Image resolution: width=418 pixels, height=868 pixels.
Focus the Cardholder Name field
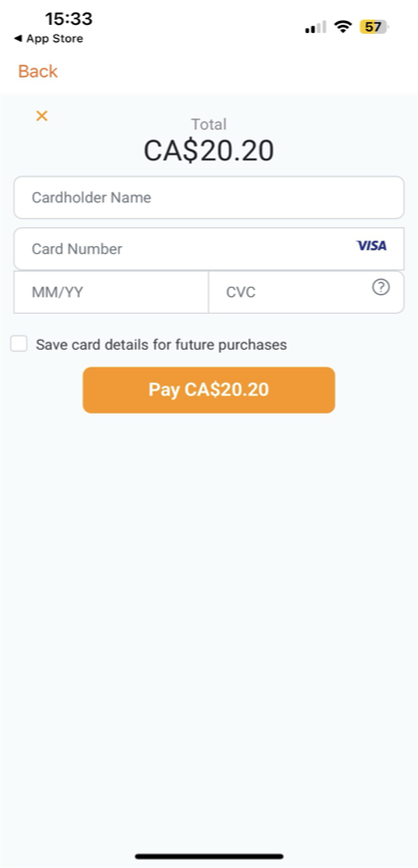209,197
